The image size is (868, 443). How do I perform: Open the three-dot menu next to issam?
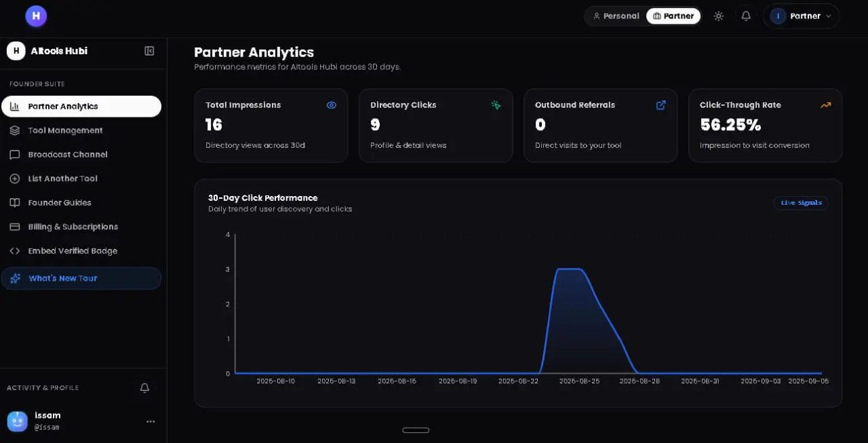151,421
